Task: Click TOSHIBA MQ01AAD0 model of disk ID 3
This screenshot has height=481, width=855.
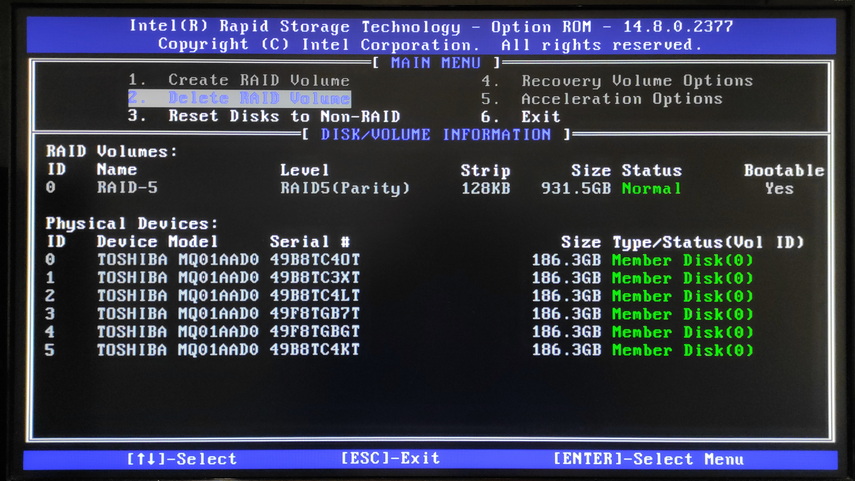Action: point(178,314)
